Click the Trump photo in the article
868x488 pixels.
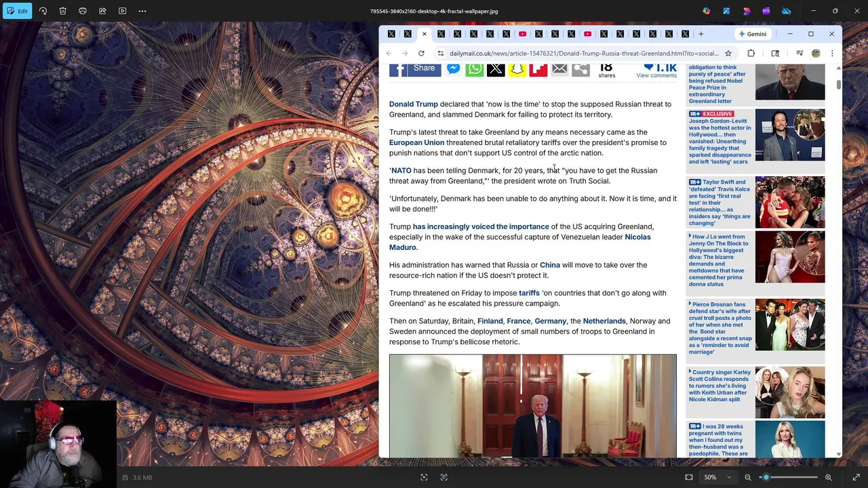coord(532,405)
